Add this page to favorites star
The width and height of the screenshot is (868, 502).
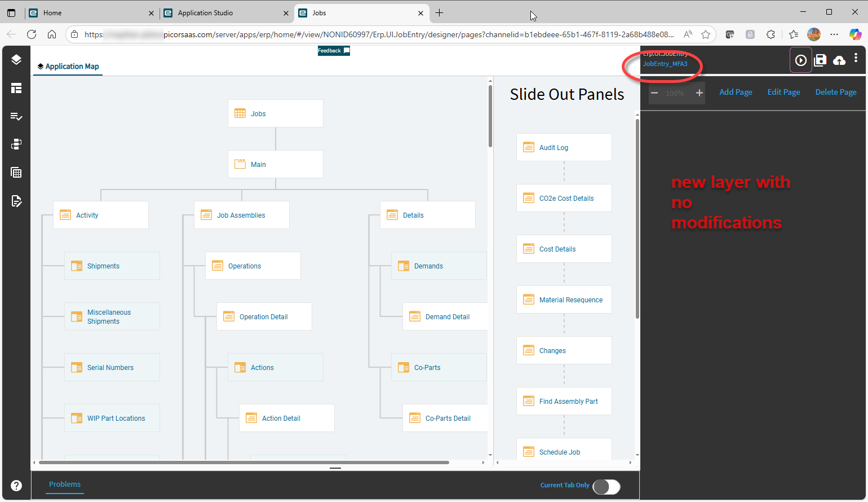pos(706,34)
